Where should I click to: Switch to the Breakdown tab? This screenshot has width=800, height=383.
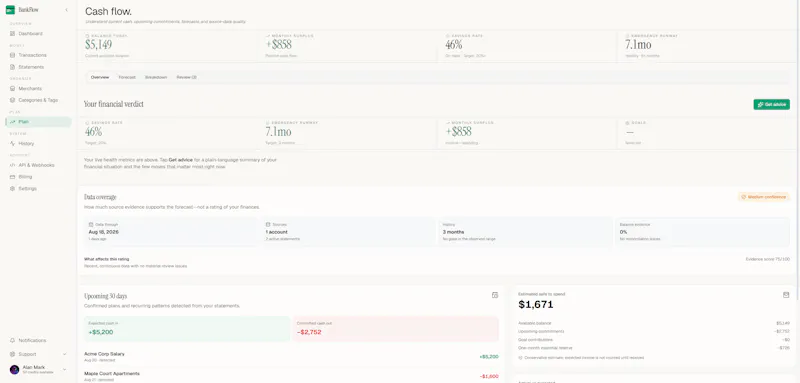point(156,77)
